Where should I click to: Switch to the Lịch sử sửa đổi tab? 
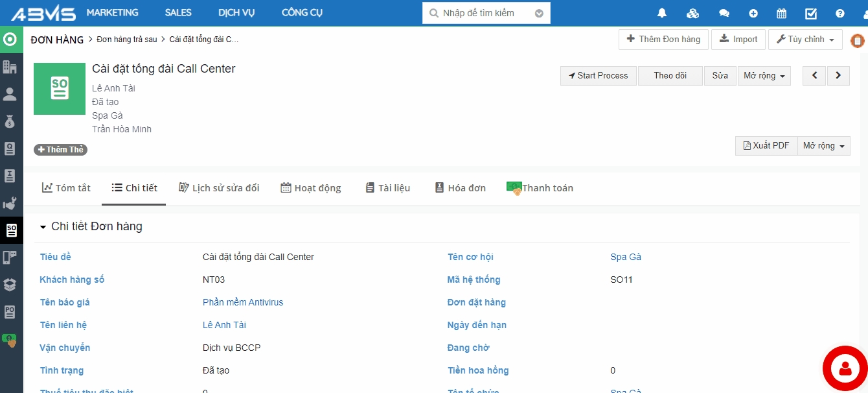pos(218,188)
